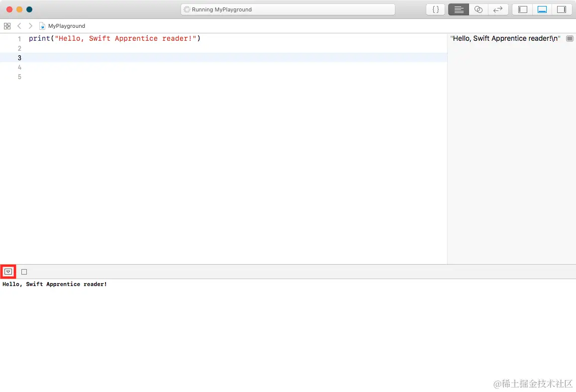576x392 pixels.
Task: Click line number 2 in the gutter
Action: (x=19, y=48)
